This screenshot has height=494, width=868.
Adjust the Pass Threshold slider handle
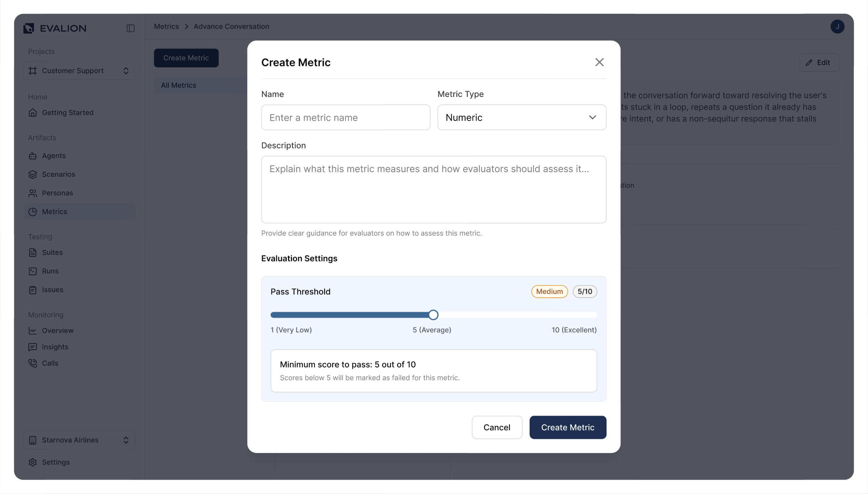pyautogui.click(x=433, y=315)
